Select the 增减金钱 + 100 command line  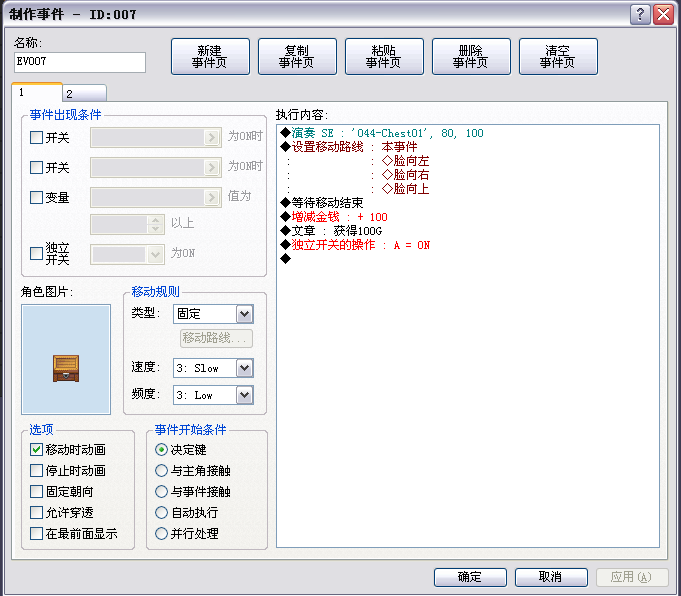[468, 217]
